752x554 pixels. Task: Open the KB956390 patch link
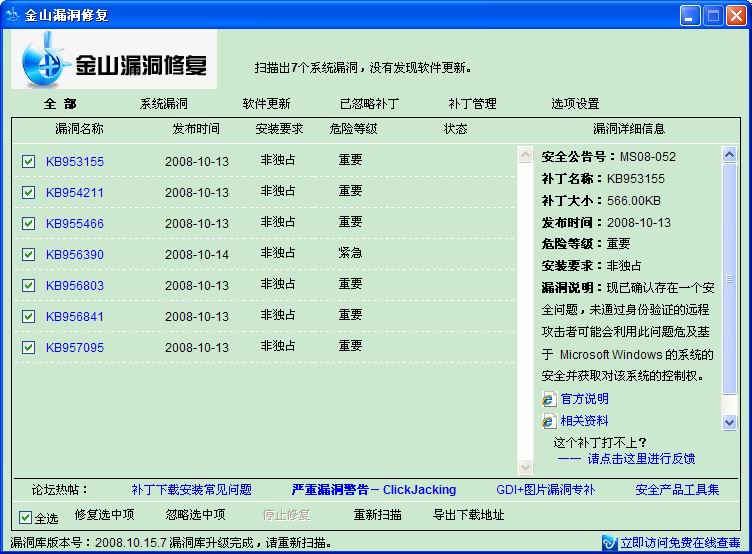coord(75,255)
